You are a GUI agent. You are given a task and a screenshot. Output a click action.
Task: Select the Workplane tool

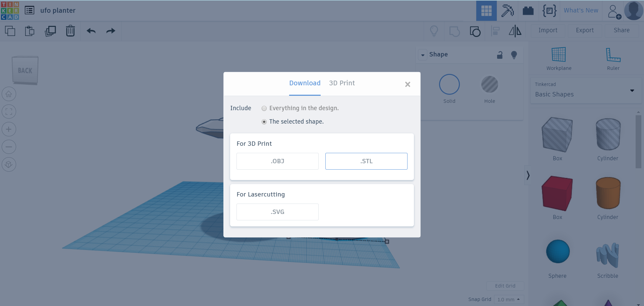tap(559, 59)
